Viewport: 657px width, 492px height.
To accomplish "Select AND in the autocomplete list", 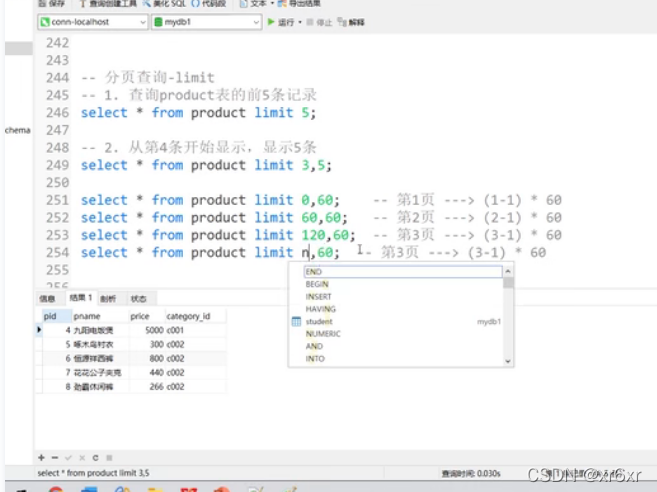I will point(314,346).
